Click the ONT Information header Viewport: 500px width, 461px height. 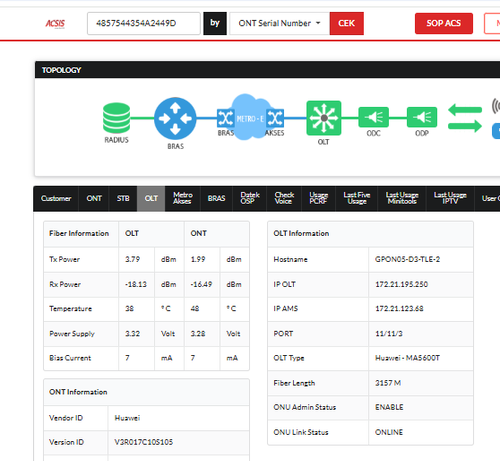[78, 392]
